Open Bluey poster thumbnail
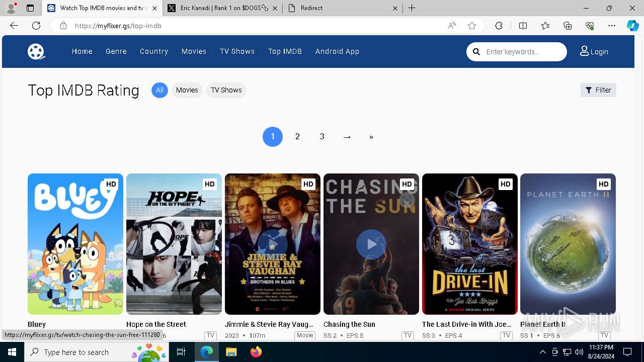644x362 pixels. pos(75,244)
